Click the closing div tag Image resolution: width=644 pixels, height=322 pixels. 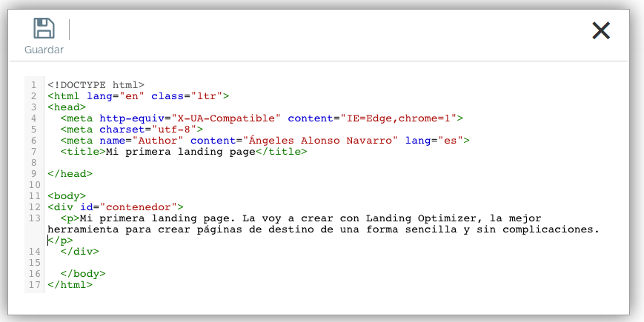click(x=79, y=252)
